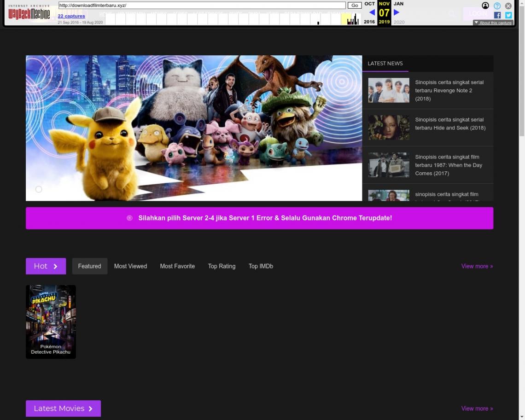The height and width of the screenshot is (420, 525).
Task: Share capture on Facebook icon
Action: pos(497,15)
